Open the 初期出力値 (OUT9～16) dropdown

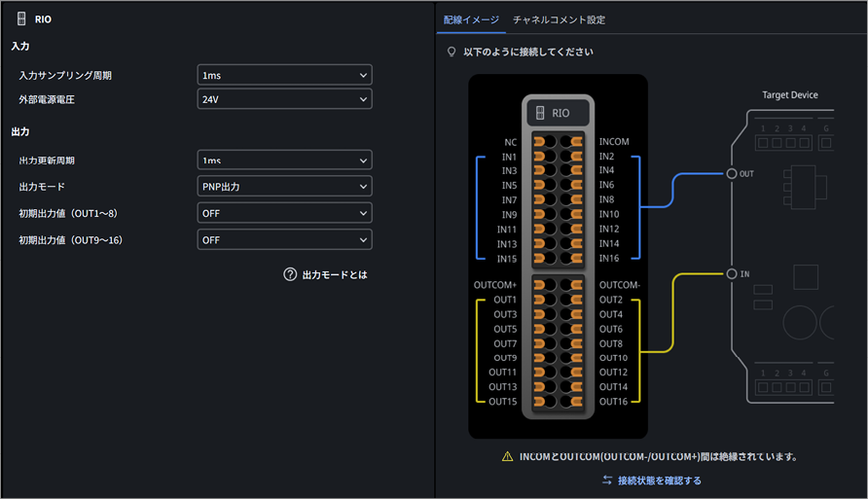coord(284,240)
